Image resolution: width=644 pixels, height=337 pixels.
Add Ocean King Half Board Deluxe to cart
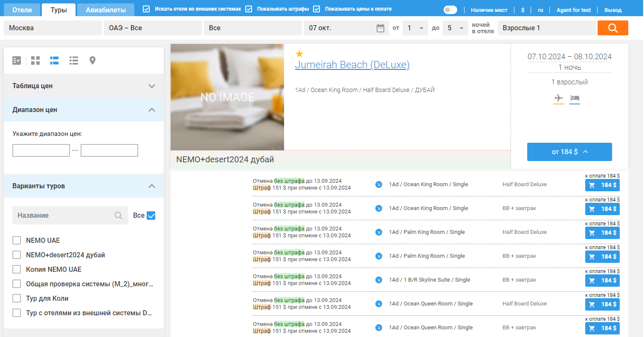click(602, 185)
